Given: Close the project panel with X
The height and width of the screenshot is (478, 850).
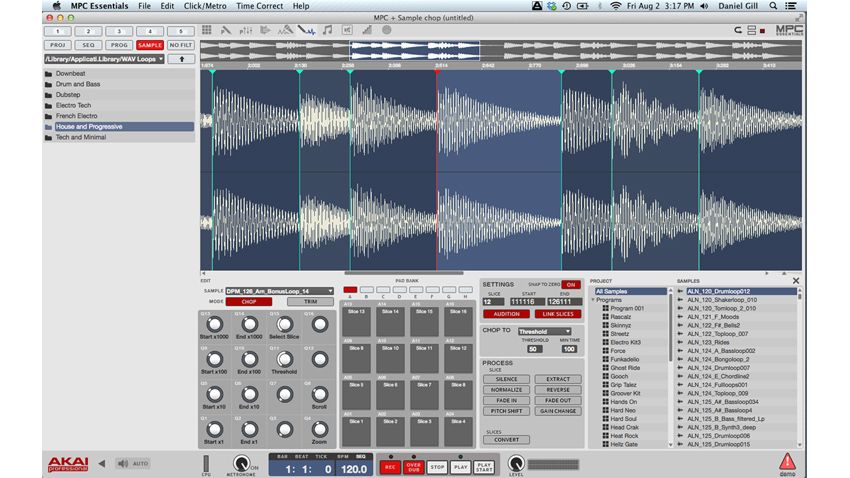Looking at the screenshot, I should pos(796,281).
